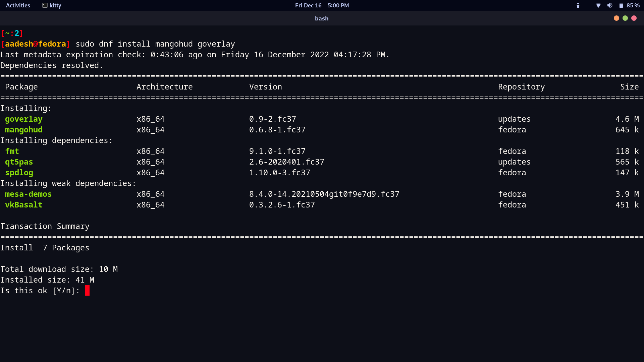This screenshot has width=644, height=362.
Task: Click version 8.4.0-14.20210504git0f9e7d9.fc37
Action: 324,194
